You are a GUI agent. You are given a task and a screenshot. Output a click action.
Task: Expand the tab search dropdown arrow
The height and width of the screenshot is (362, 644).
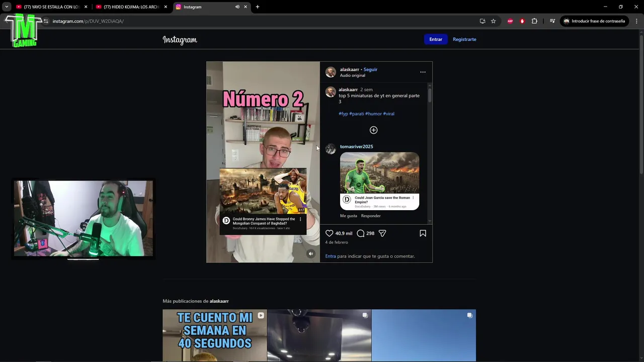coord(7,7)
